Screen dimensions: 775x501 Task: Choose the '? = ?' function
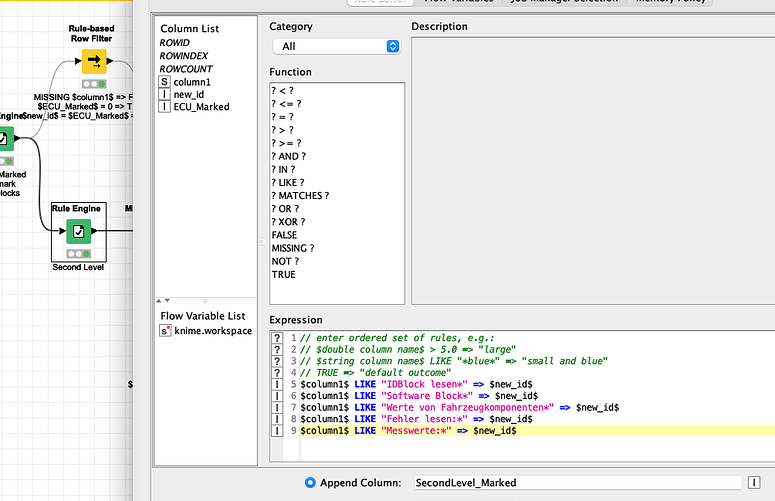282,117
